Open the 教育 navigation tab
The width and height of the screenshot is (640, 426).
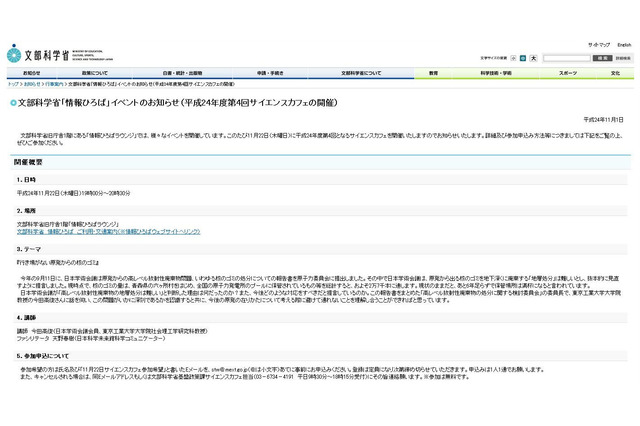coord(433,73)
